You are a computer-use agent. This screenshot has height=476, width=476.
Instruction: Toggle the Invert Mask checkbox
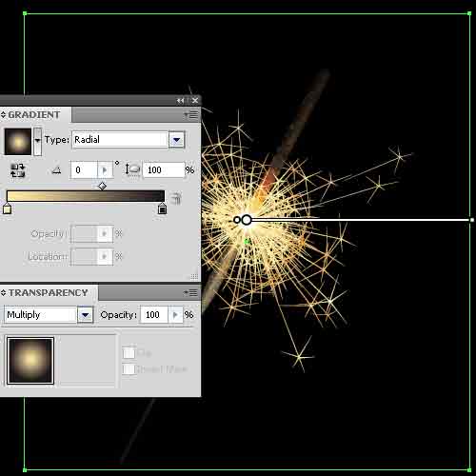[129, 369]
